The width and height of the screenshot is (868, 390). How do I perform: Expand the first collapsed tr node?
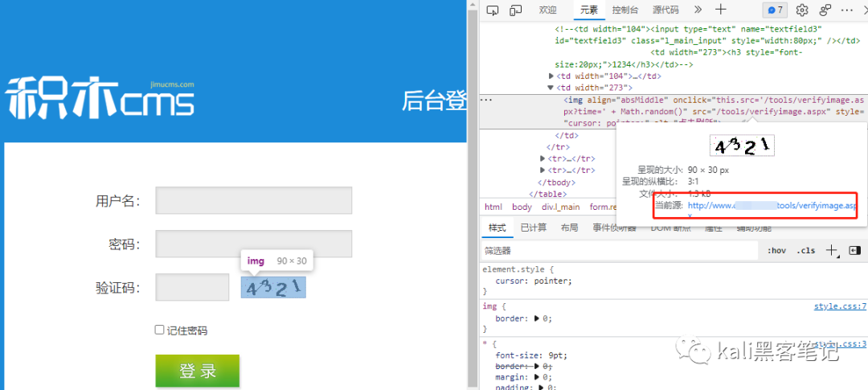[542, 158]
